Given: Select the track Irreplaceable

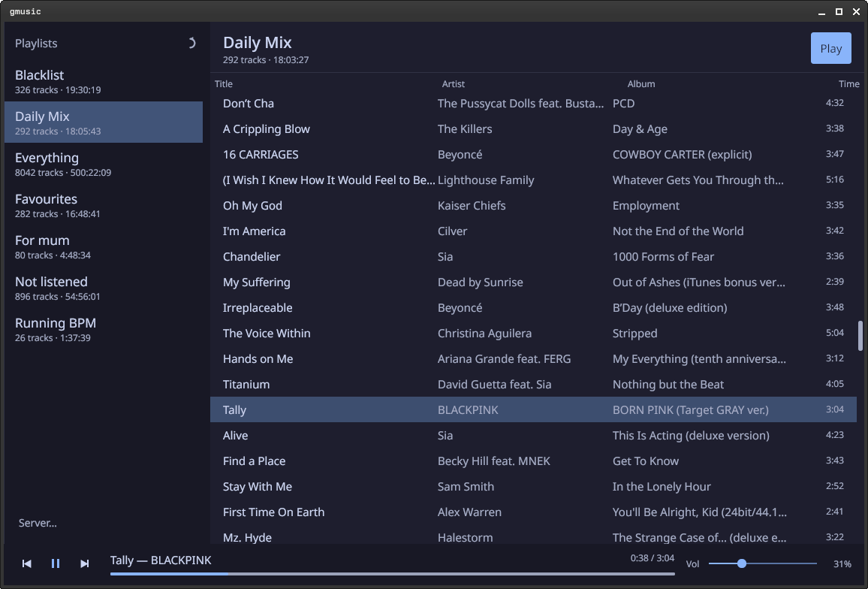Looking at the screenshot, I should [x=533, y=307].
